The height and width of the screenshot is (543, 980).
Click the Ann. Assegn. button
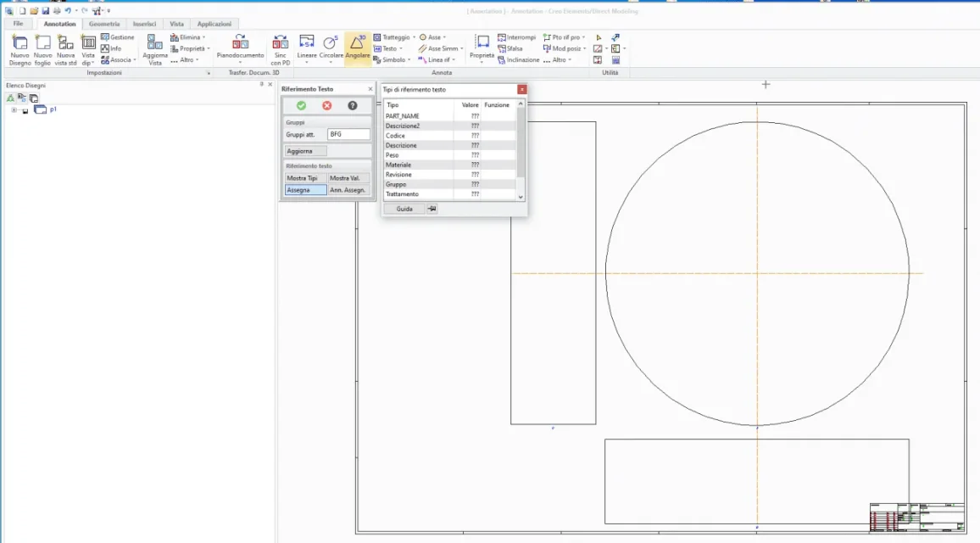[x=349, y=190]
